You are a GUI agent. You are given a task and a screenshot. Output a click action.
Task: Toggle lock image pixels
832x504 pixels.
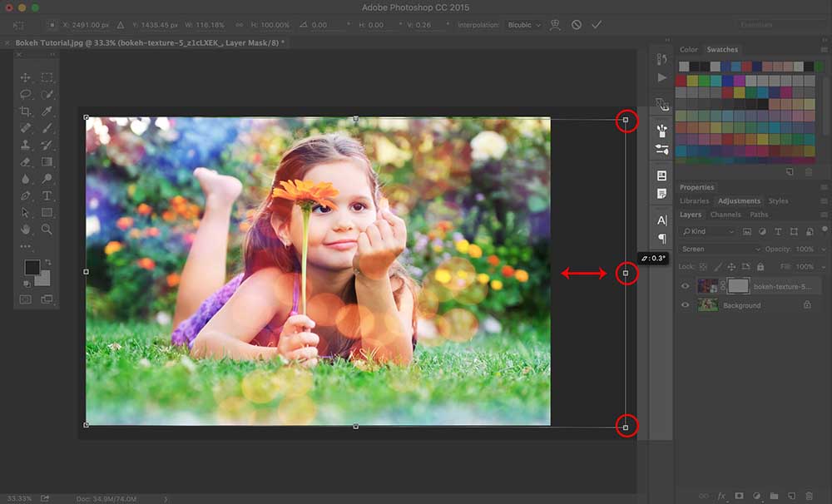(717, 266)
